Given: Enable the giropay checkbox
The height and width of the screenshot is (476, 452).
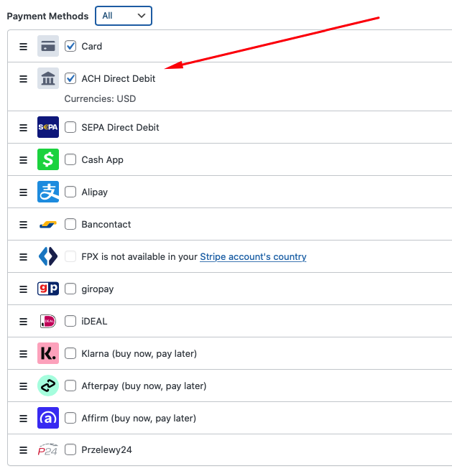Looking at the screenshot, I should click(70, 289).
